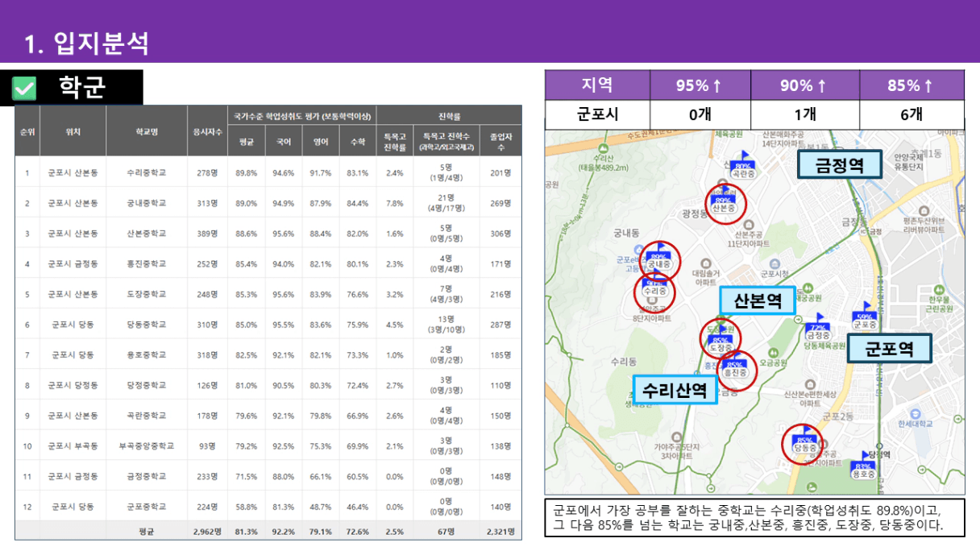Select the 산본역 station label

(x=757, y=300)
